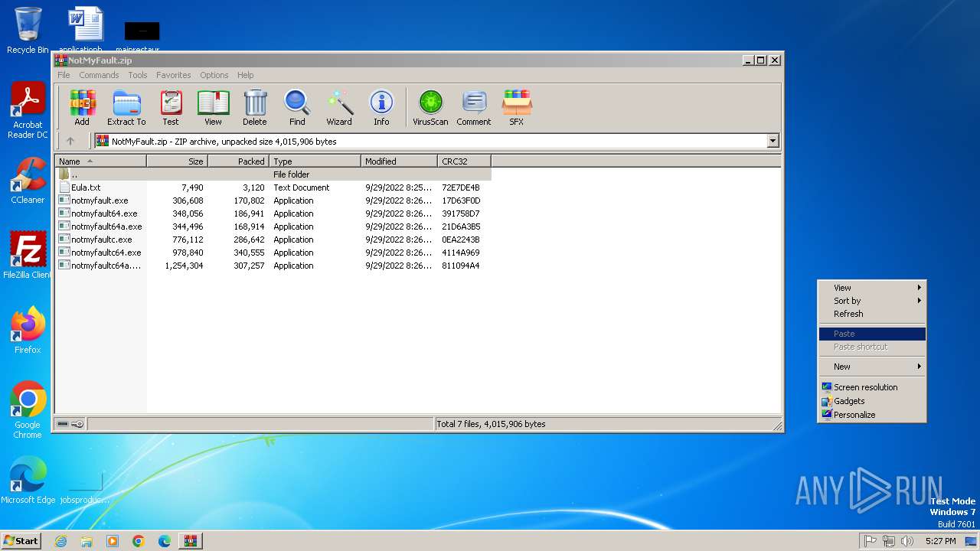This screenshot has height=551, width=980.
Task: Click volume speaker icon in system tray
Action: pos(907,541)
